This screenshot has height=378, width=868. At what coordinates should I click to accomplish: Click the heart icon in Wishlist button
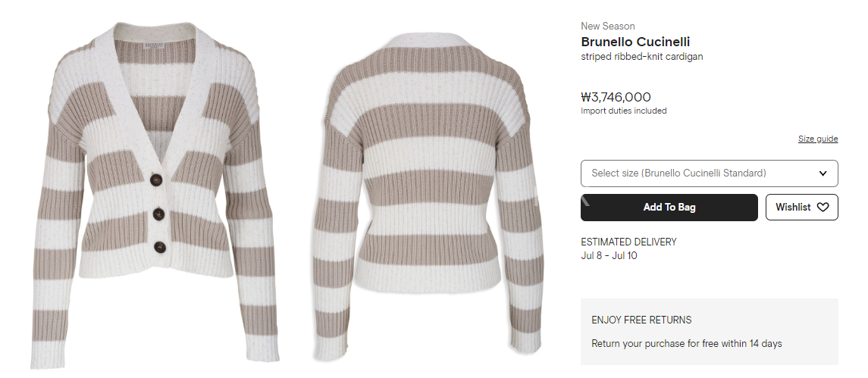point(823,207)
